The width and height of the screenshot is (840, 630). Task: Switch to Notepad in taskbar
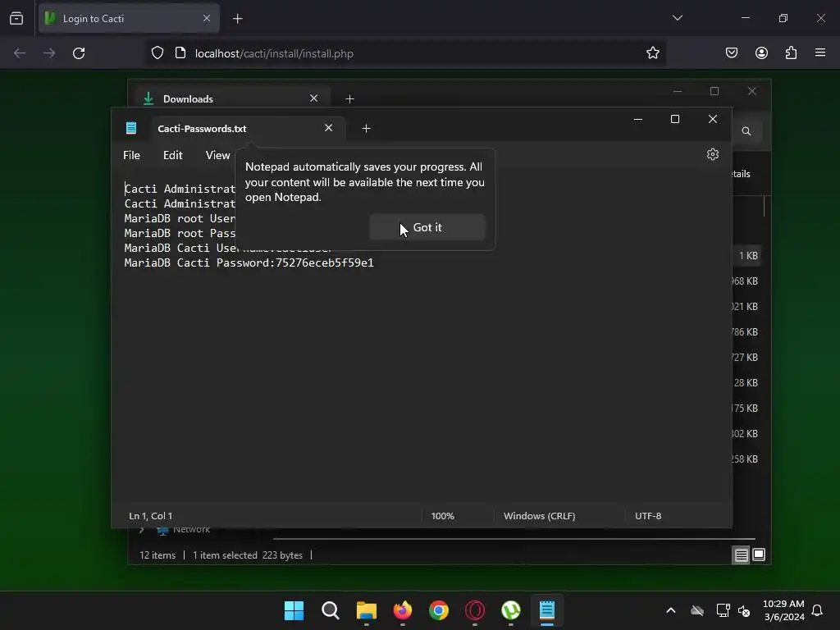(547, 610)
